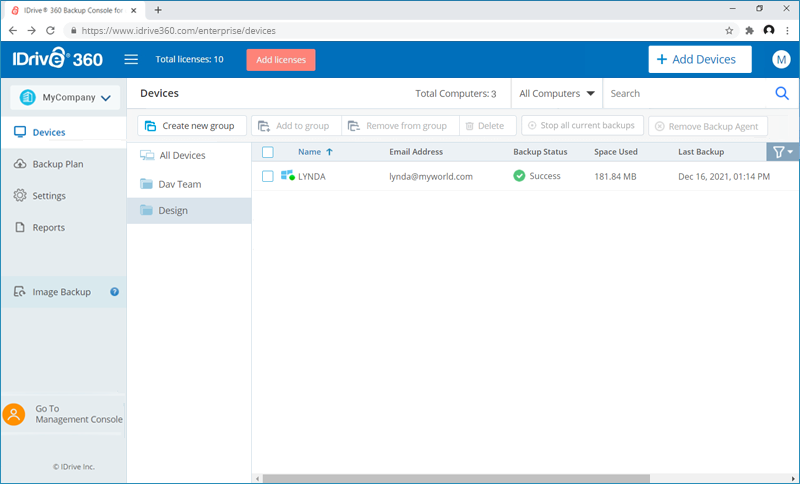This screenshot has height=484, width=800.
Task: Check the LYNDA device checkbox
Action: coord(268,176)
